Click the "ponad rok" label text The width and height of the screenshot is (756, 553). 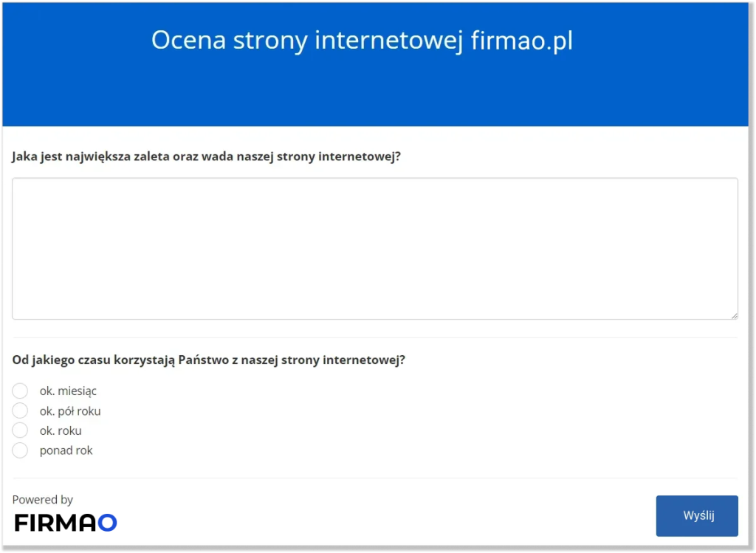coord(66,450)
